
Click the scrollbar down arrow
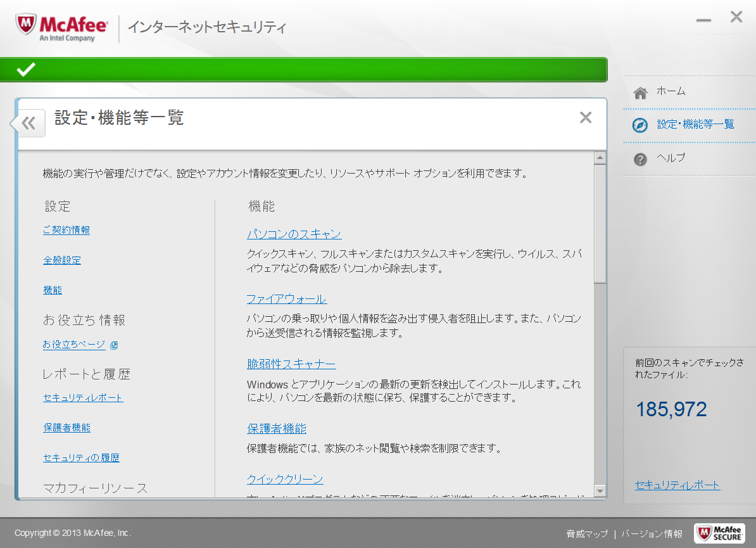coord(600,490)
